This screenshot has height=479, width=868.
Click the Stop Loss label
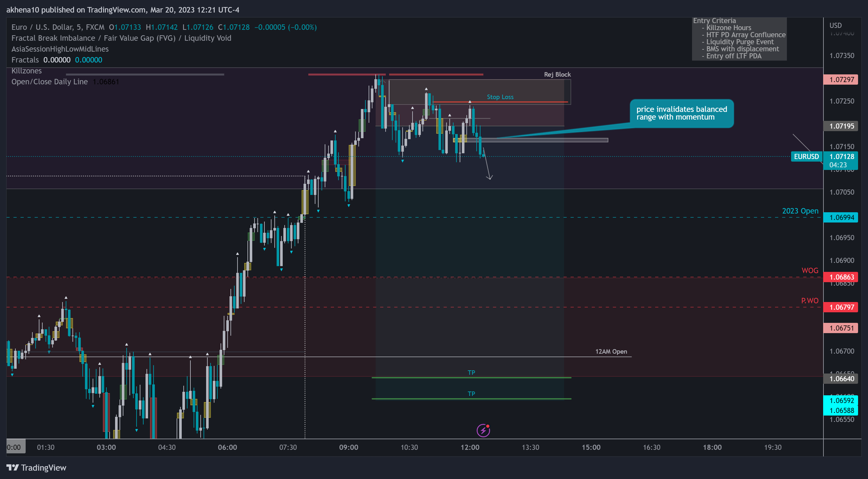pos(500,97)
